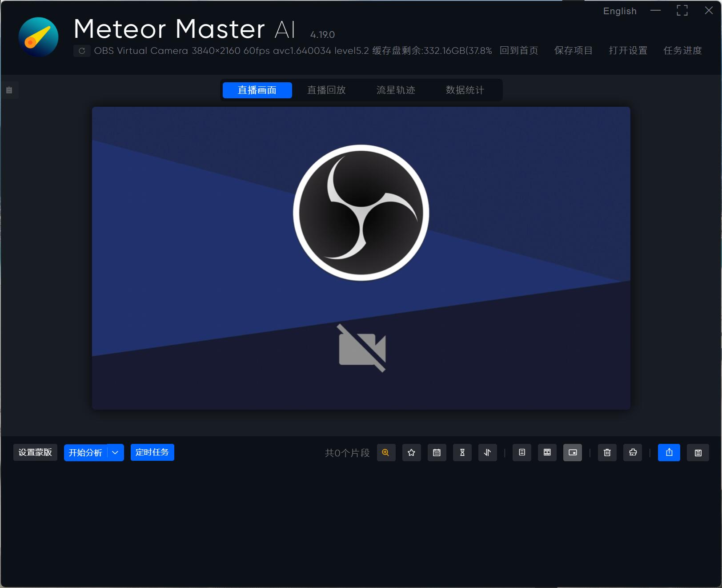Switch language to English
The image size is (722, 588).
619,11
